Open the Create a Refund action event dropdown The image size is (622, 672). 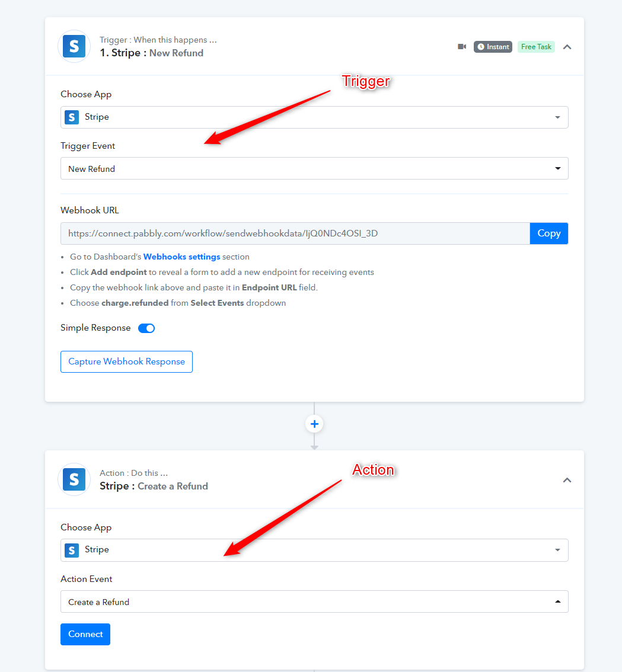click(314, 601)
